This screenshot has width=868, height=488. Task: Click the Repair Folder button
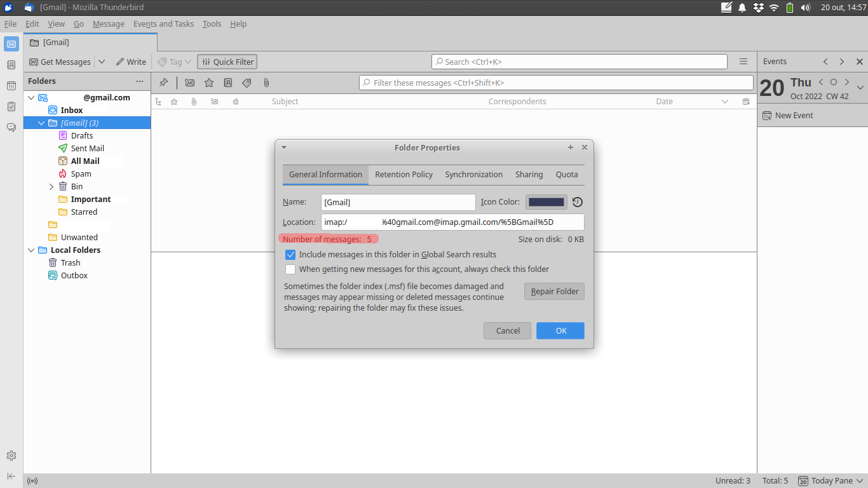pos(554,292)
